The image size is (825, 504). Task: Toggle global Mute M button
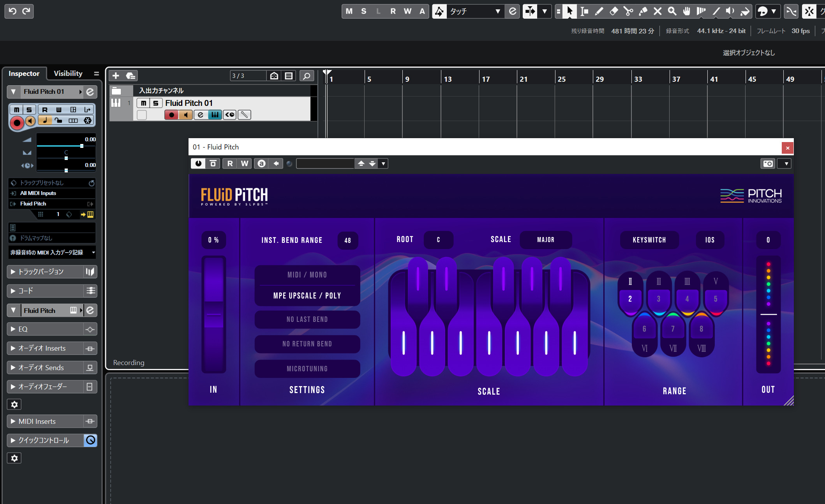349,11
